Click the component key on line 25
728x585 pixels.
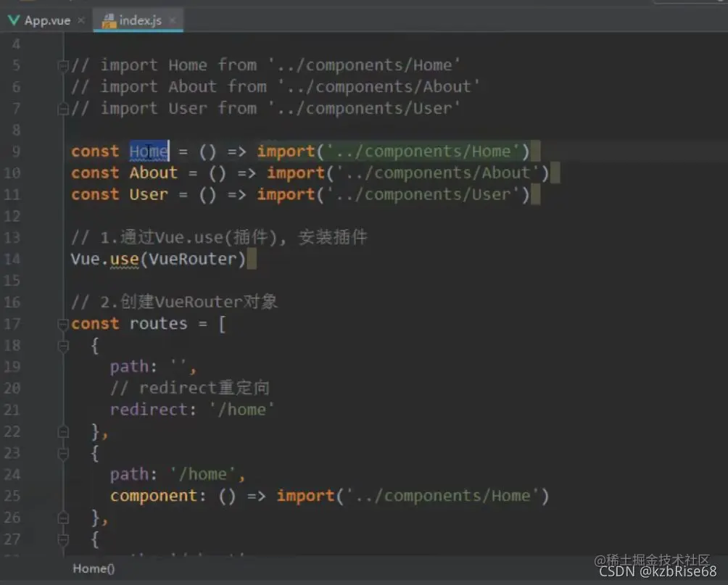point(154,496)
